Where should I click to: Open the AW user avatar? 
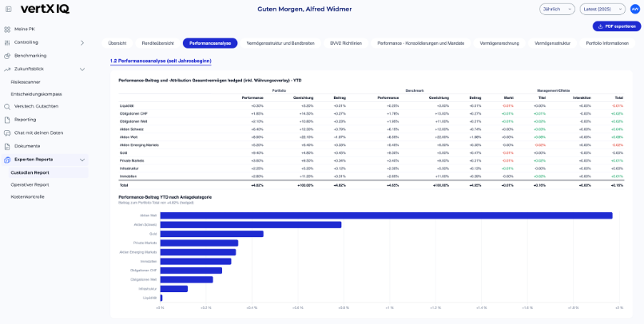(634, 9)
